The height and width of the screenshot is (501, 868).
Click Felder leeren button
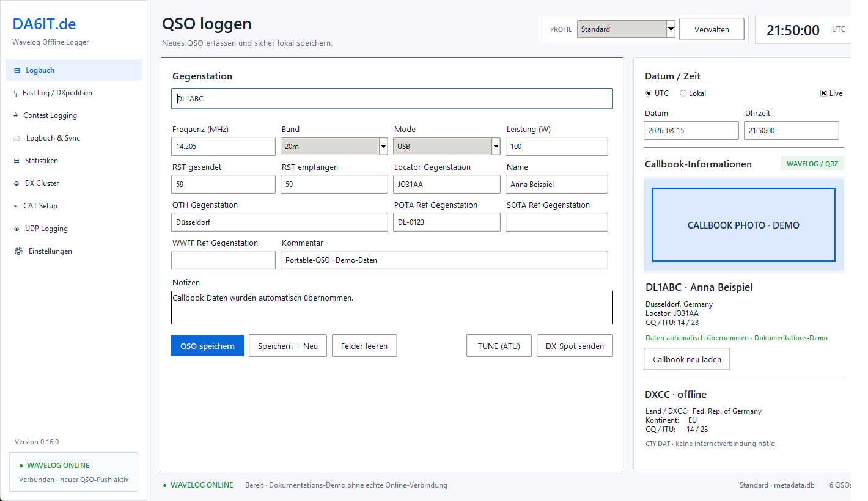[x=364, y=346]
